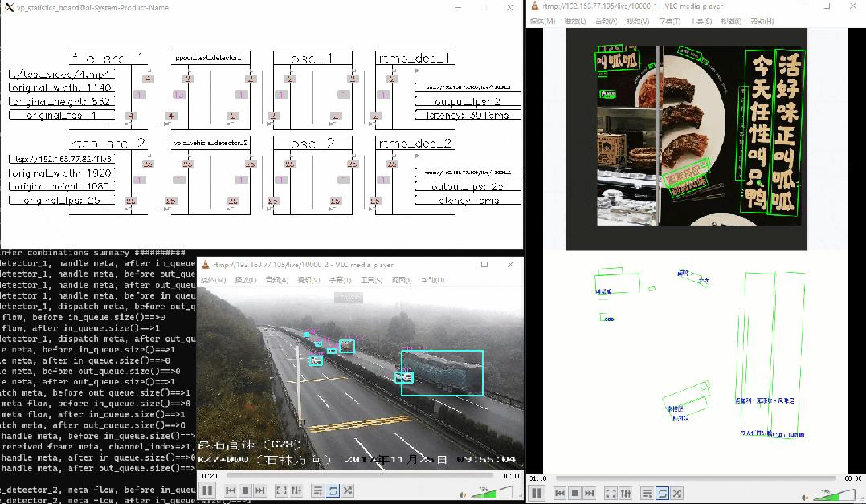This screenshot has width=866, height=504.
Task: Toggle loop mode in the highway VLC player
Action: [x=333, y=490]
